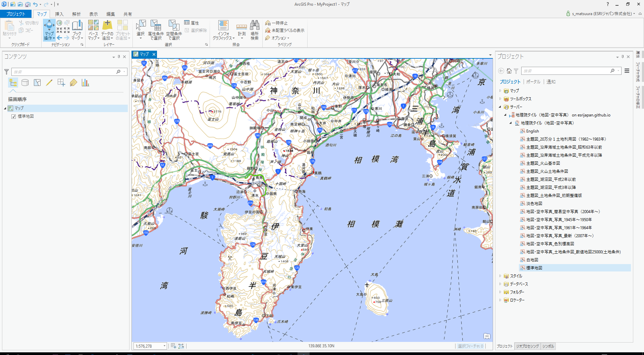Click the Locate (場所検索) binoculars icon
This screenshot has height=355, width=644.
click(255, 26)
